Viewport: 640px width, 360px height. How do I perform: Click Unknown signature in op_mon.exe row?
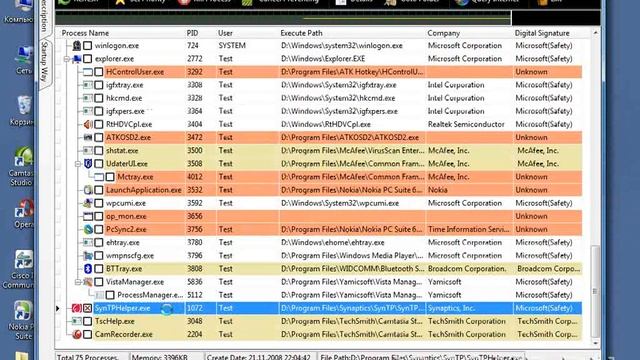pyautogui.click(x=531, y=216)
